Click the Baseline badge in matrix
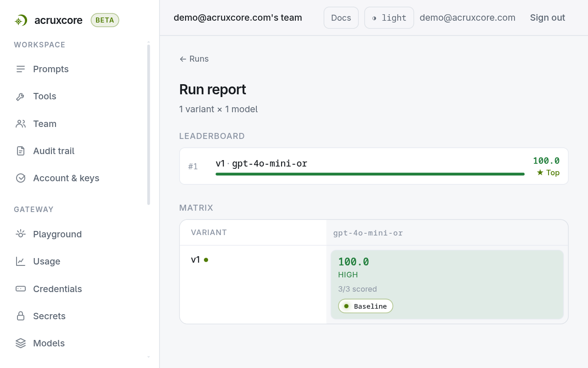588x368 pixels. [x=366, y=306]
